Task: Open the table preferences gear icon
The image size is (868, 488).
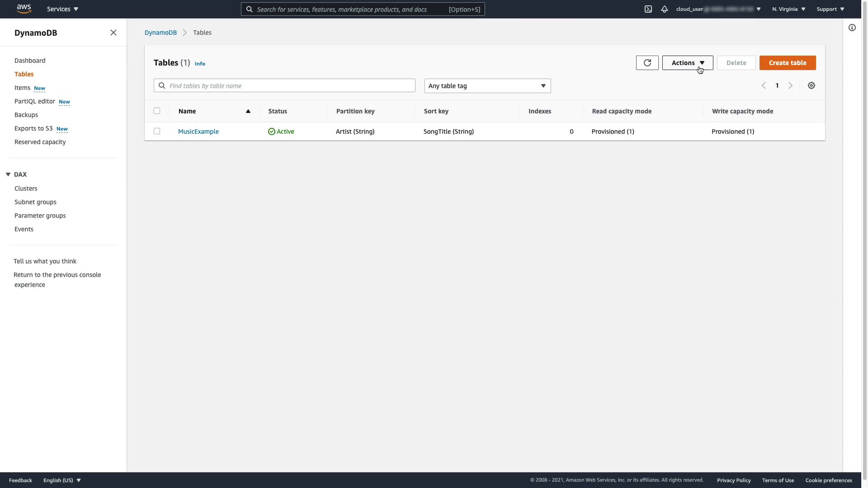Action: (x=811, y=86)
